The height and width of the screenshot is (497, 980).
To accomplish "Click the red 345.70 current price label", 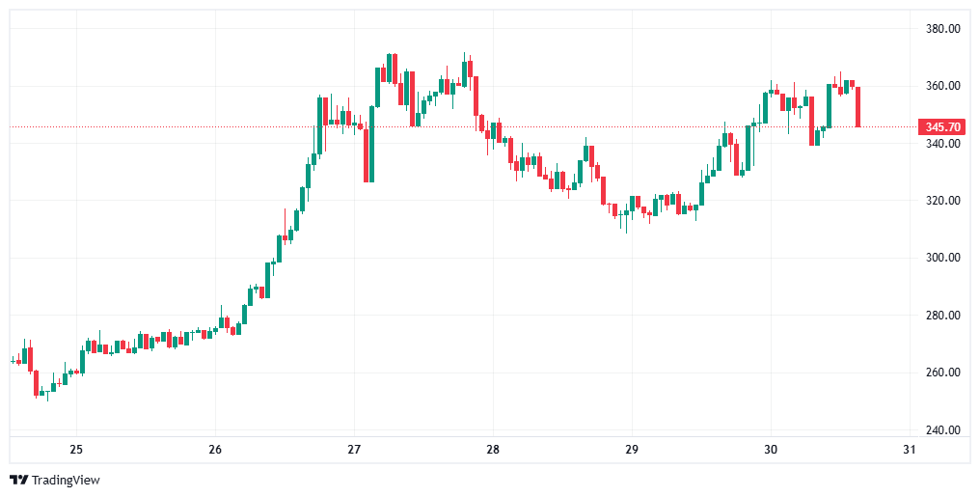I will (x=942, y=127).
